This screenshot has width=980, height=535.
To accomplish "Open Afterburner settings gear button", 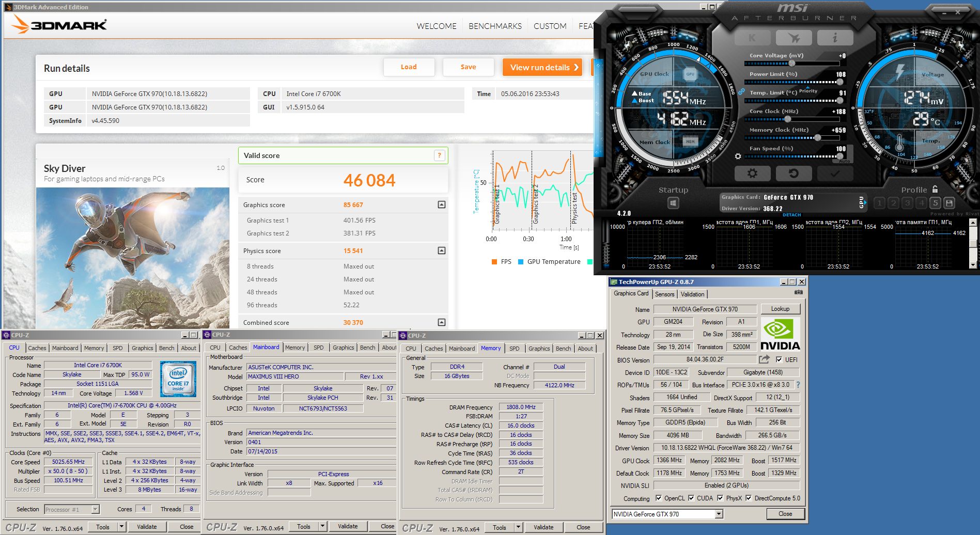I will pyautogui.click(x=752, y=174).
